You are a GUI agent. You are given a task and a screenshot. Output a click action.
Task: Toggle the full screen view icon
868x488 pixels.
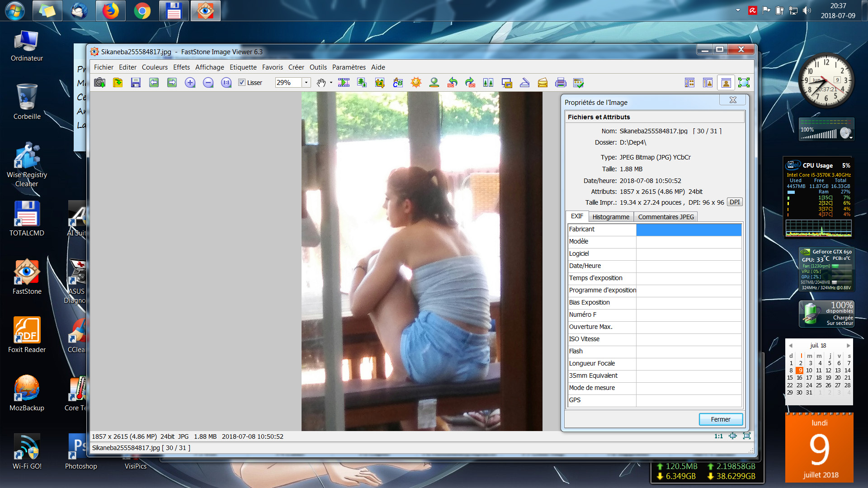click(744, 83)
